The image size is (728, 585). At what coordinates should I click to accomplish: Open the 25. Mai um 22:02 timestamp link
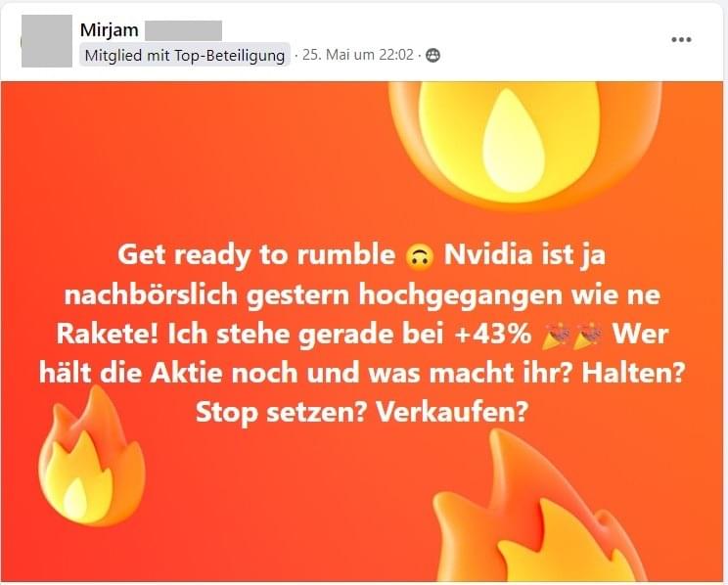click(358, 55)
